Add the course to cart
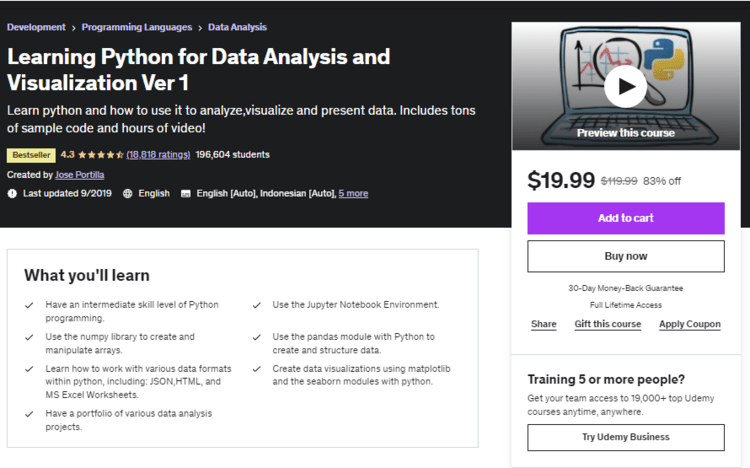Viewport: 750px width, 468px height. [x=626, y=218]
